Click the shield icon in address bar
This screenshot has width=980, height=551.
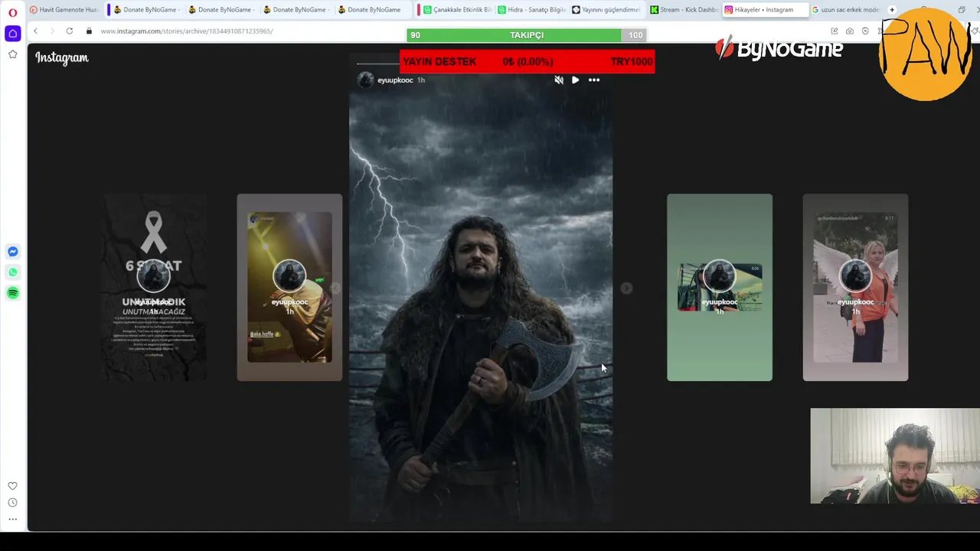[865, 31]
